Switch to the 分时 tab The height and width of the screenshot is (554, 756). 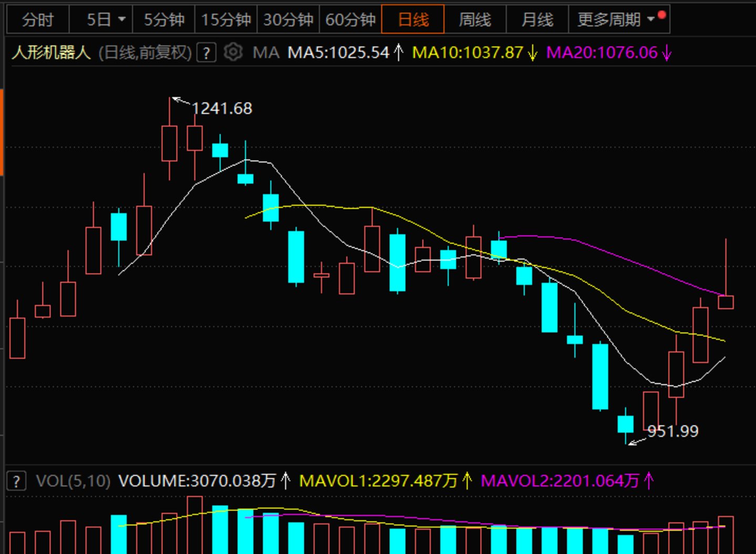(x=37, y=19)
